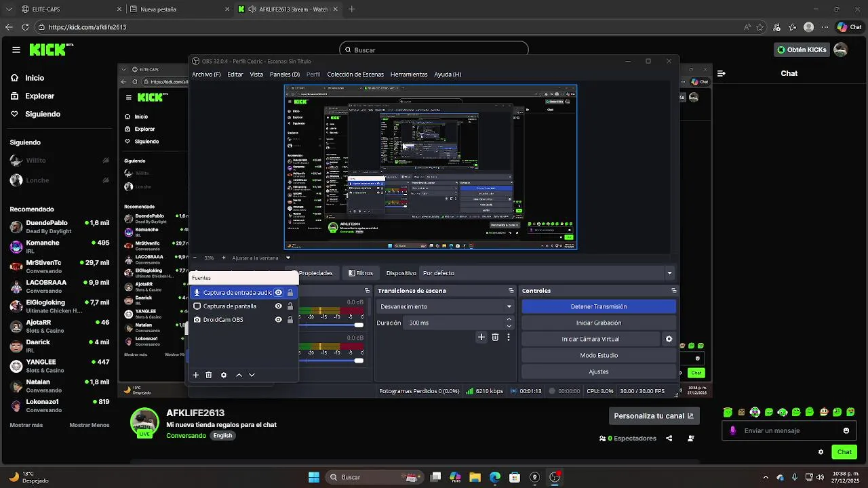868x488 pixels.
Task: Click the purple microphone icon in chat box
Action: click(x=732, y=430)
